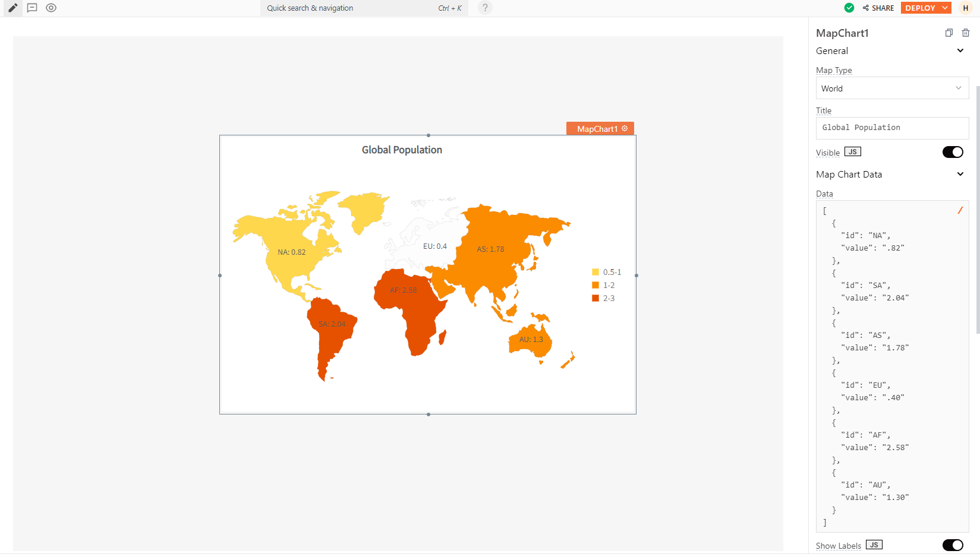The image size is (980, 557).
Task: Open the help question mark icon
Action: click(x=485, y=8)
